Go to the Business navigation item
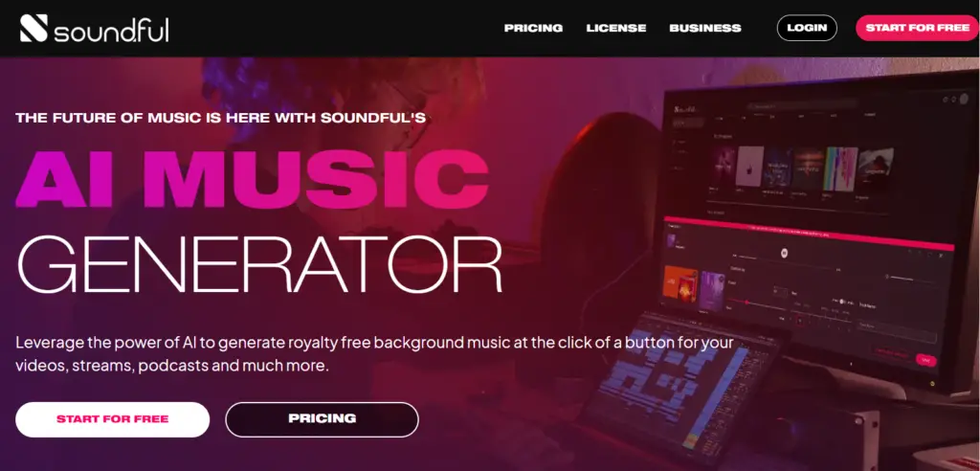 [705, 28]
